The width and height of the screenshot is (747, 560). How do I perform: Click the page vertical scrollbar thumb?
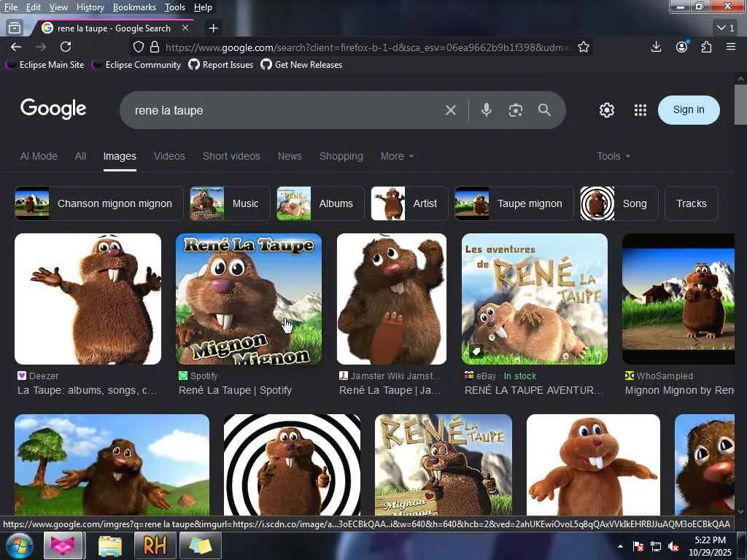click(x=740, y=105)
